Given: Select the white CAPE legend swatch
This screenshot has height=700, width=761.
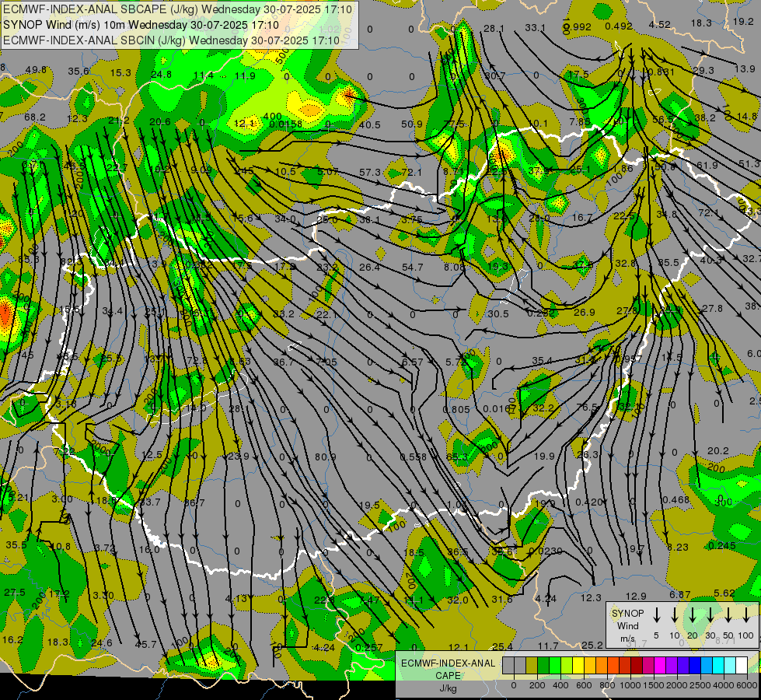Looking at the screenshot, I should pos(742,666).
